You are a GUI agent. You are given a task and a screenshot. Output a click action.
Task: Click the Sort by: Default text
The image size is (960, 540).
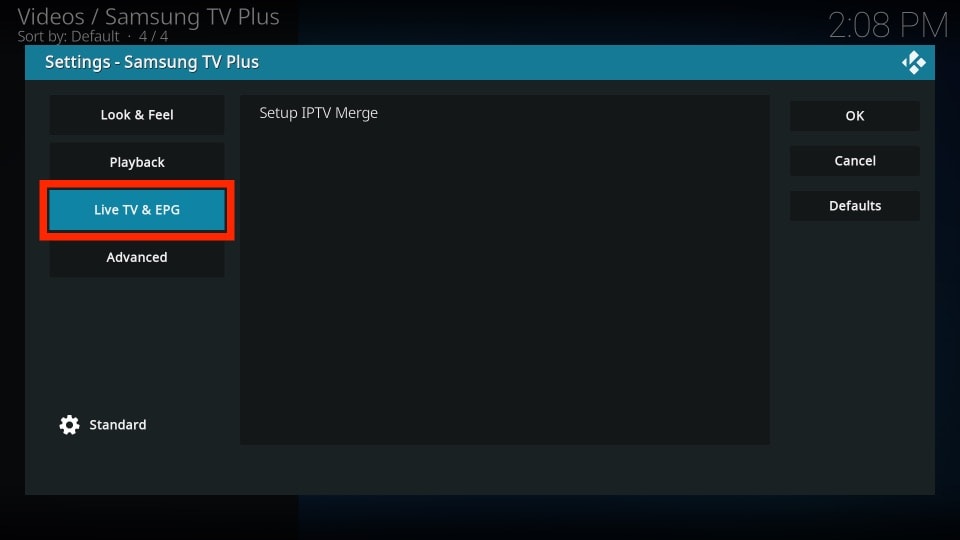pos(68,37)
